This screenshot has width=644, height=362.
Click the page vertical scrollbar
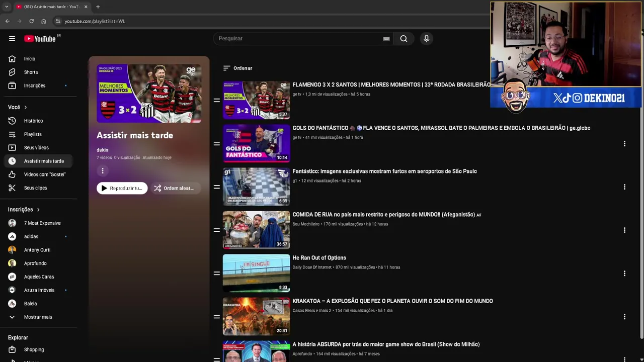pyautogui.click(x=641, y=186)
